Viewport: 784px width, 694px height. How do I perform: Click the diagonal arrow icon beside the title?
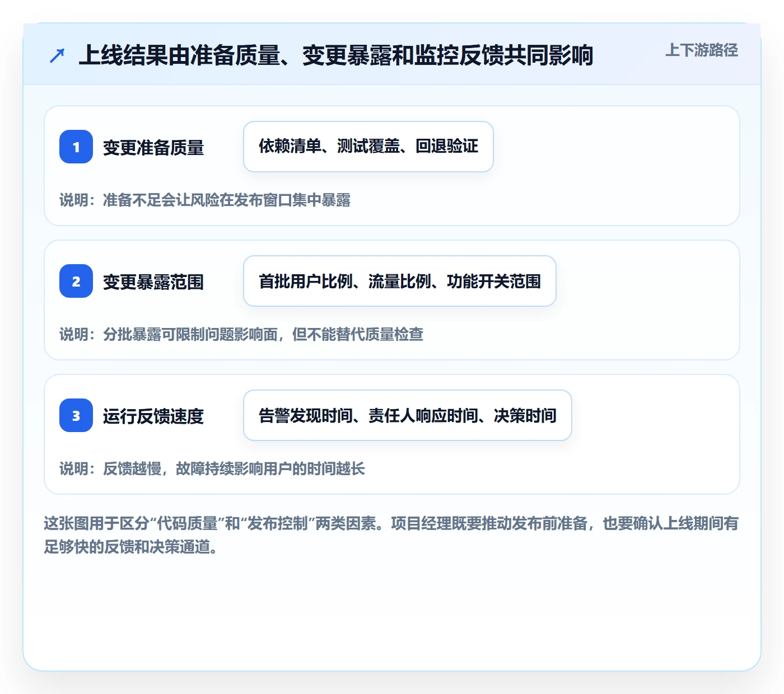(x=57, y=55)
